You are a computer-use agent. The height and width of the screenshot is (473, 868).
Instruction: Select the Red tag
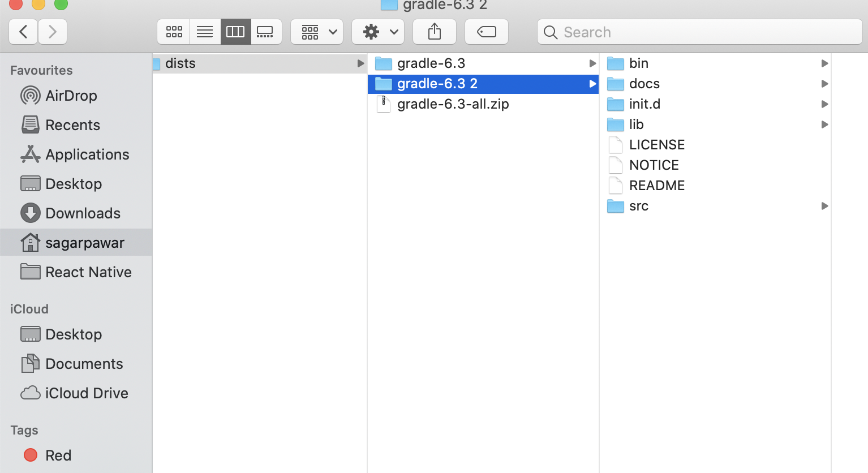click(58, 455)
